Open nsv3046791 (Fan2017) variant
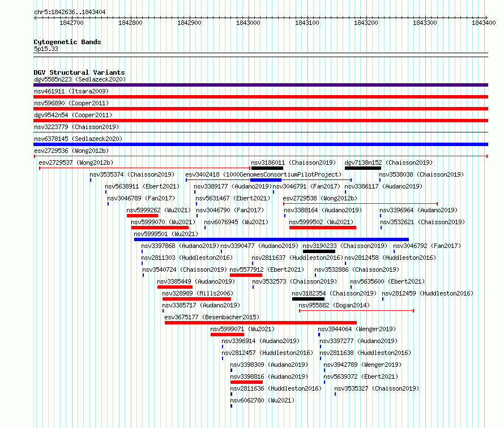The width and height of the screenshot is (504, 428). coord(306,186)
